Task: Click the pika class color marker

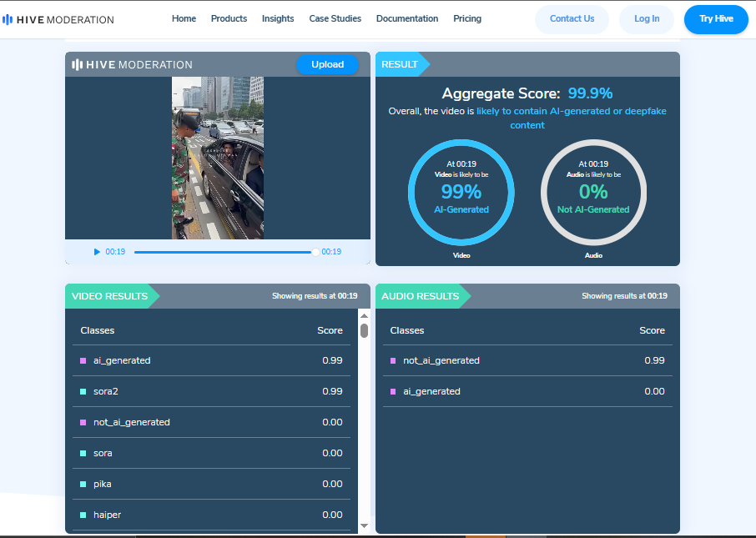Action: [x=83, y=485]
